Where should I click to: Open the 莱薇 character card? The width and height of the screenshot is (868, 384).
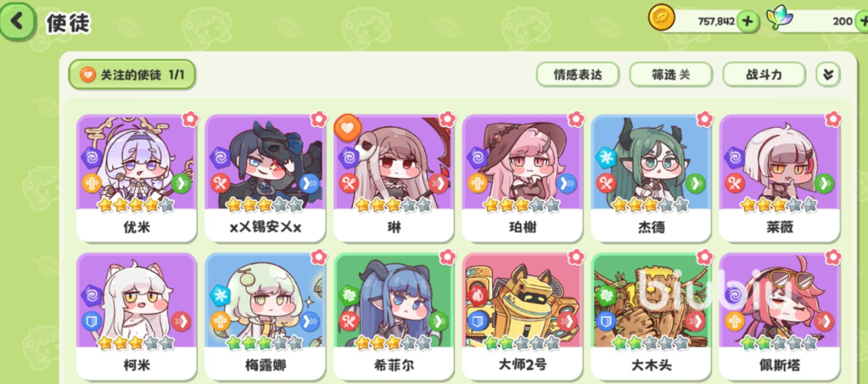point(779,178)
